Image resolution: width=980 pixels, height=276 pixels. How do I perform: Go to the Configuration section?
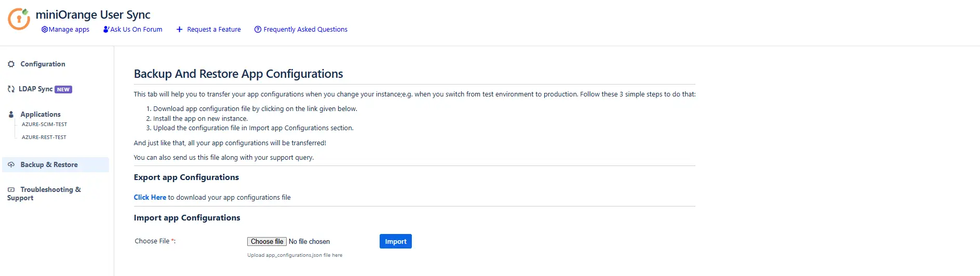tap(43, 64)
